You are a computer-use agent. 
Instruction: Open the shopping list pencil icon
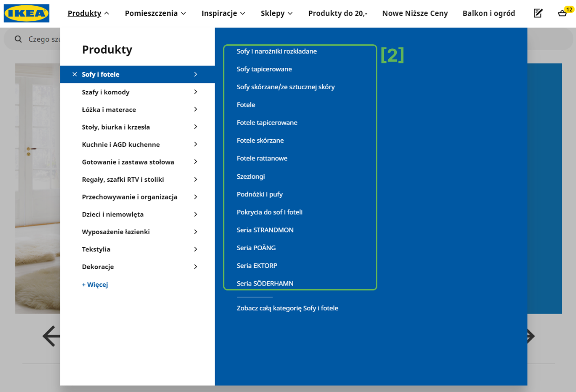pyautogui.click(x=538, y=13)
